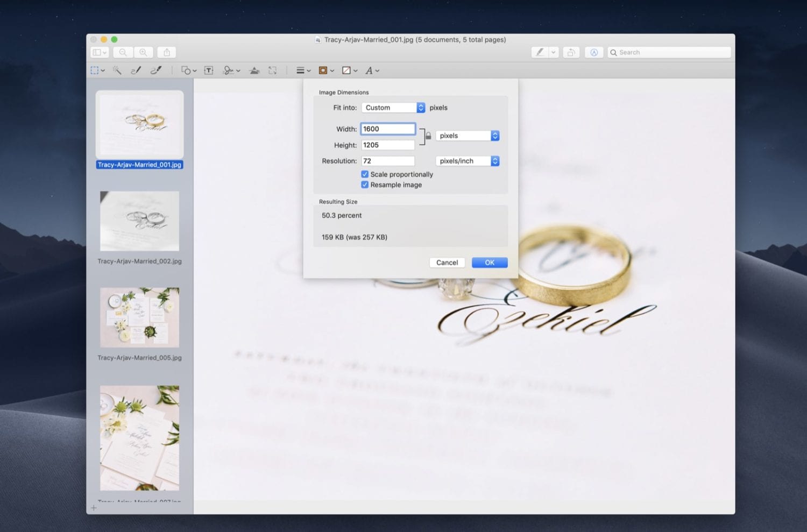This screenshot has height=532, width=807.
Task: Cancel the Image Dimensions dialog
Action: [447, 263]
